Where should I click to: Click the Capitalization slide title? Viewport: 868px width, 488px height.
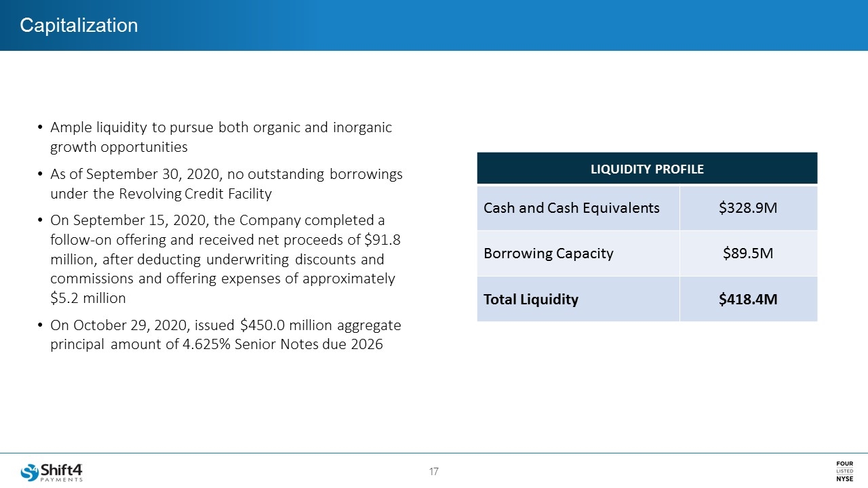pyautogui.click(x=79, y=25)
